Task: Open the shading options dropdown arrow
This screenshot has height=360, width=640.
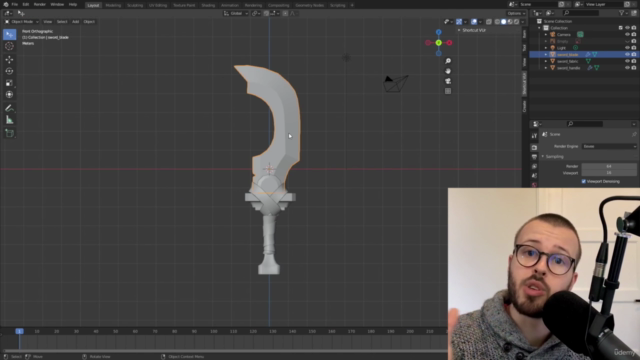Action: 522,22
